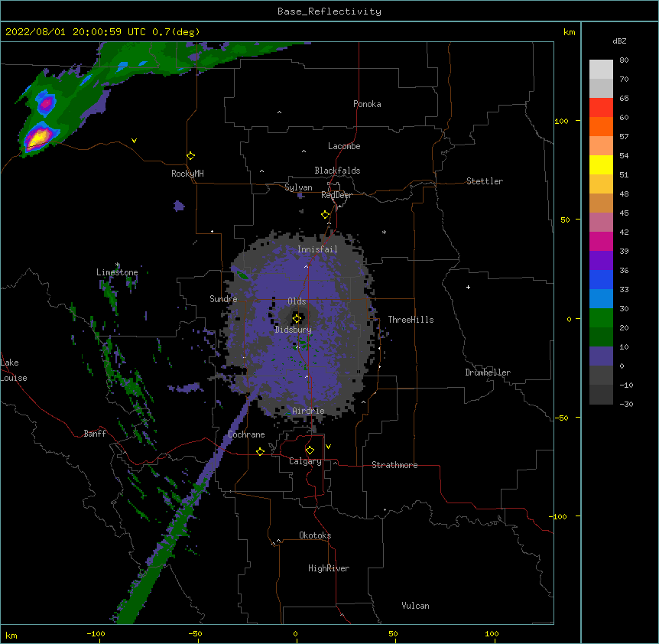Click the Ponoka town label
659x644 pixels.
click(367, 104)
